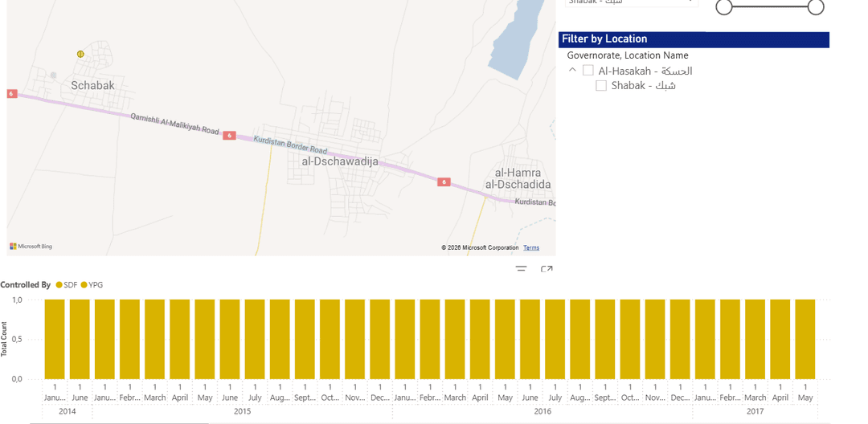
Task: Click the Microsoft Bing logo on map
Action: tap(31, 247)
